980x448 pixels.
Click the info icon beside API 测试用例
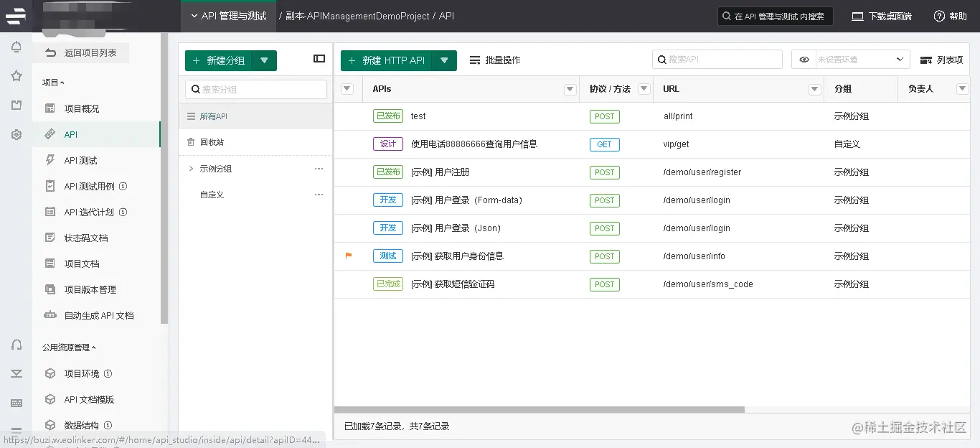coord(123,186)
